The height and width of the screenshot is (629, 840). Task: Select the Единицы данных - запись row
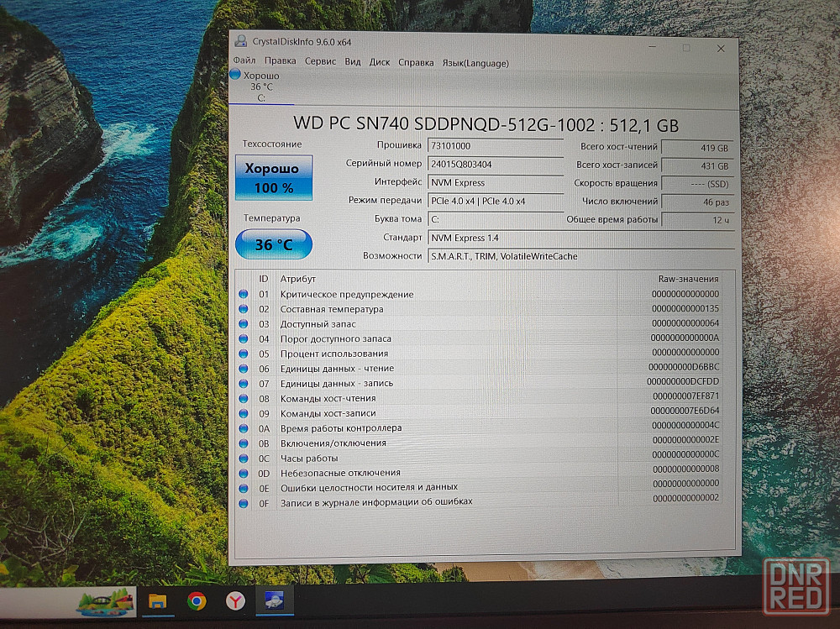(x=480, y=383)
